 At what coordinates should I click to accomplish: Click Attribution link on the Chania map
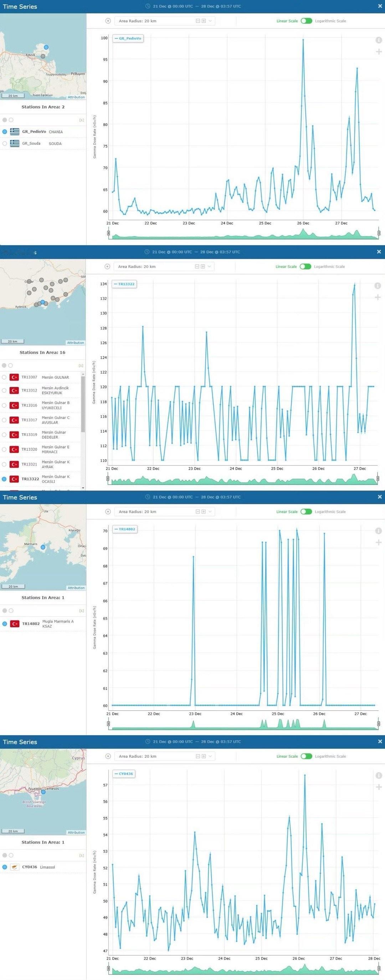[76, 97]
